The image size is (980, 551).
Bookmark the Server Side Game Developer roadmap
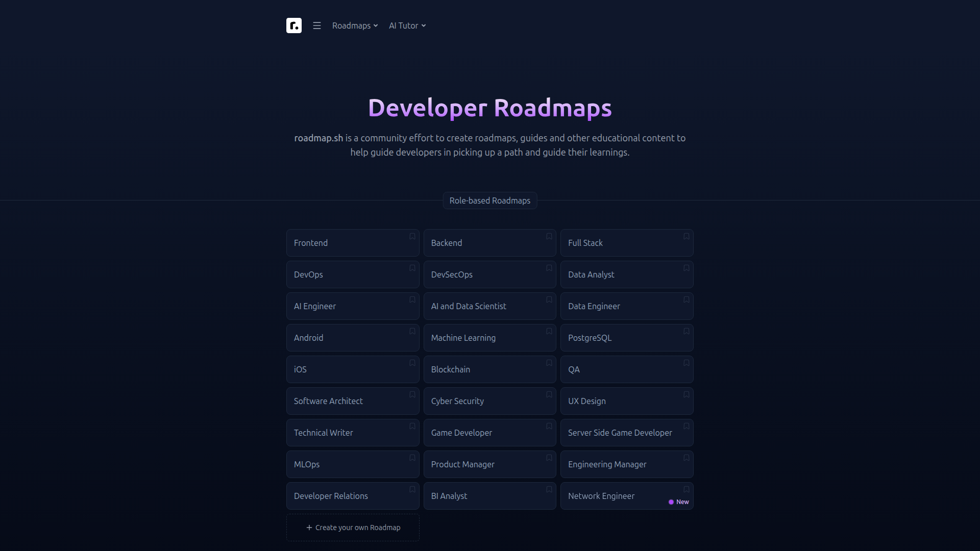click(687, 426)
